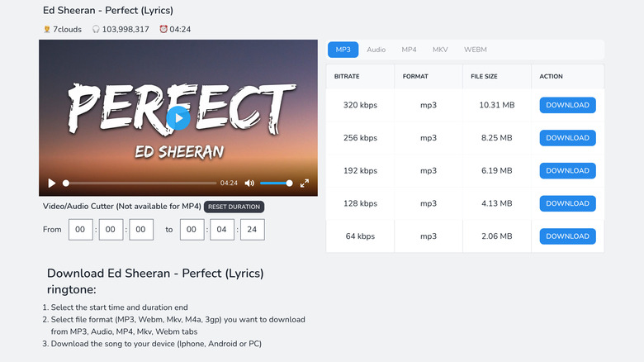Click the To minutes field showing 04
This screenshot has width=644, height=362.
[222, 230]
